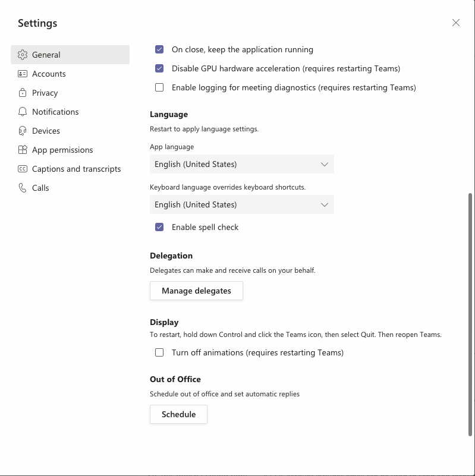This screenshot has height=476, width=475.
Task: Uncheck 'On close, keep the application running'
Action: pyautogui.click(x=159, y=49)
